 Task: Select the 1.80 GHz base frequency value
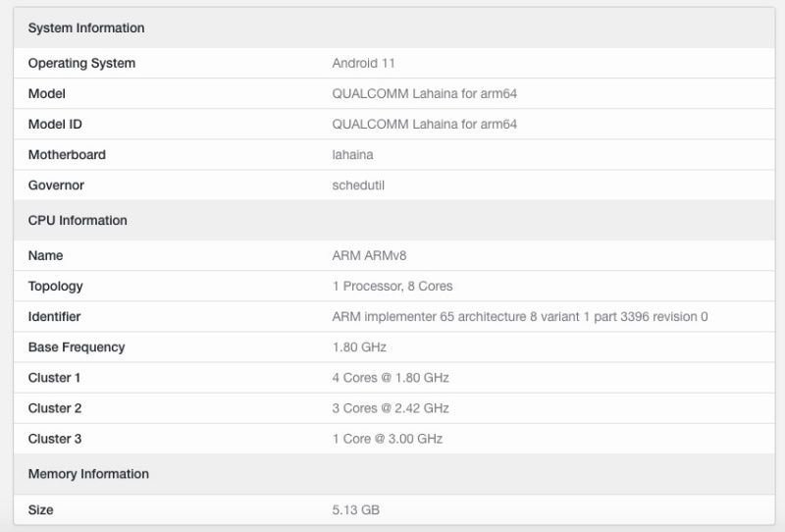(359, 347)
